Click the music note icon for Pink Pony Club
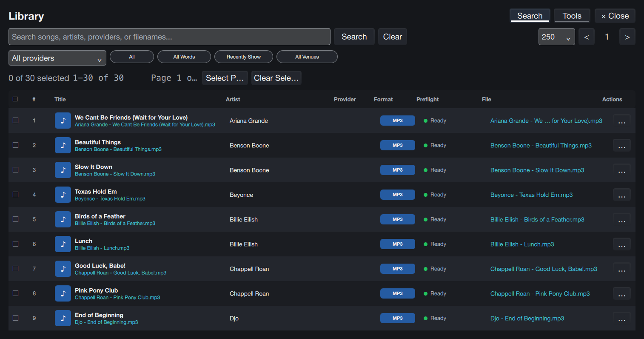The width and height of the screenshot is (644, 339). (63, 293)
